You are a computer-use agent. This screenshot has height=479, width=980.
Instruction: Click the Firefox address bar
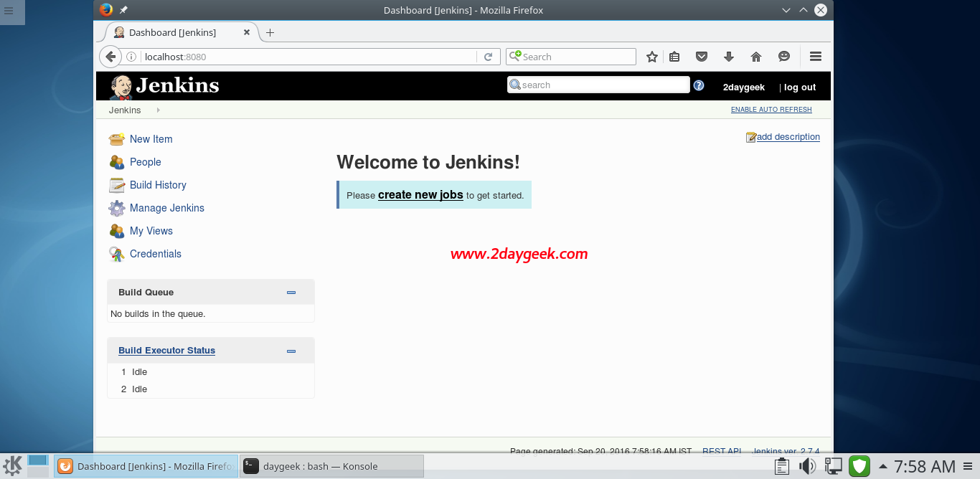pos(310,57)
